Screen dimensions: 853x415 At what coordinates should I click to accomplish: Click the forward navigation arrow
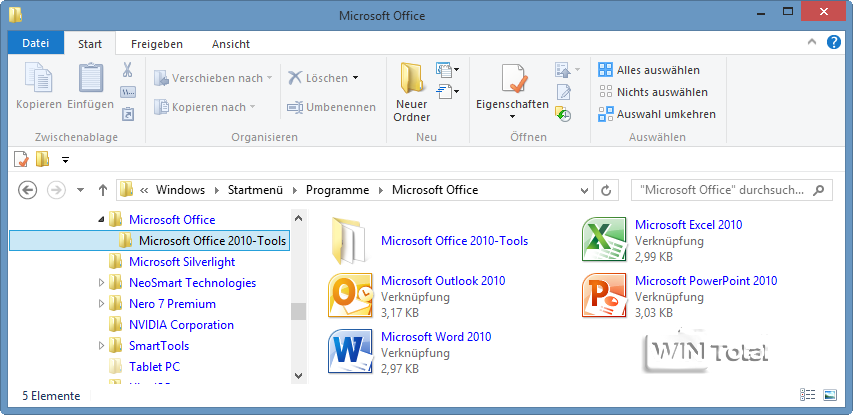tap(57, 190)
